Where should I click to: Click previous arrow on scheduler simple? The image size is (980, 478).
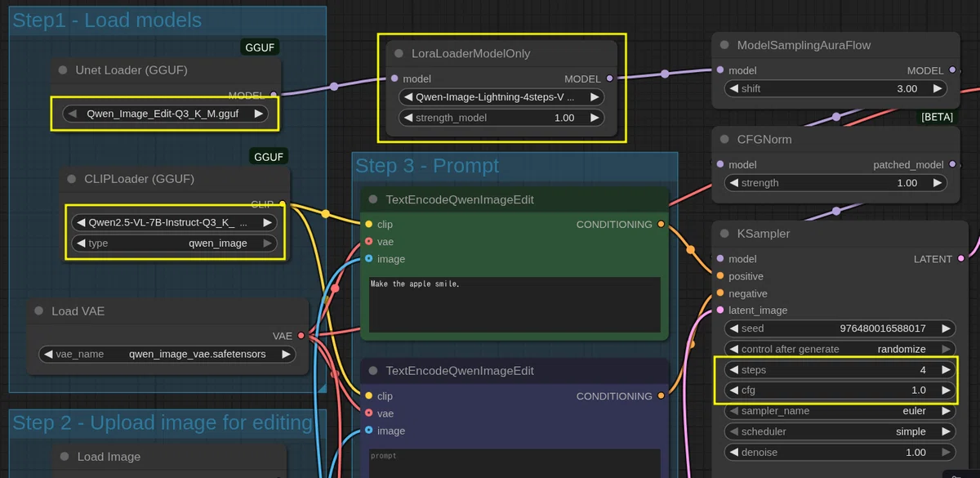click(x=733, y=431)
